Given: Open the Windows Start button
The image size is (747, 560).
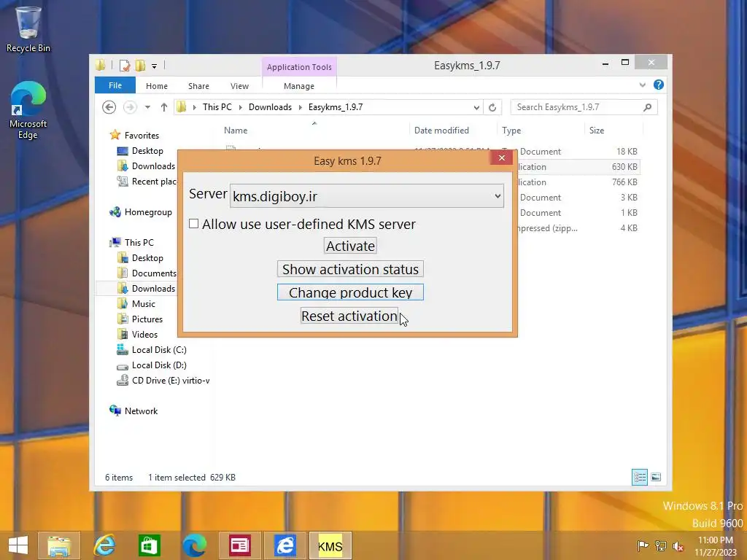Looking at the screenshot, I should [18, 545].
